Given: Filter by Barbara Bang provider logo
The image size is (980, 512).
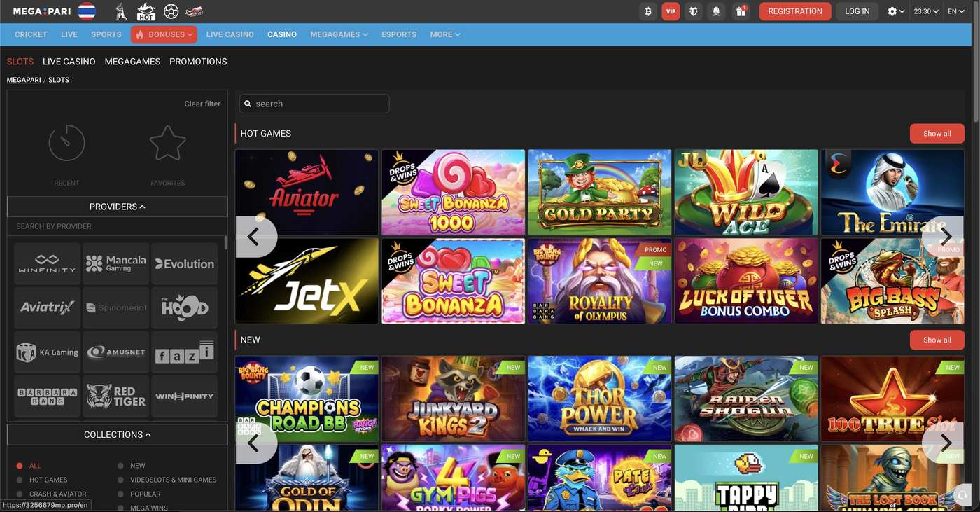Looking at the screenshot, I should coord(47,396).
